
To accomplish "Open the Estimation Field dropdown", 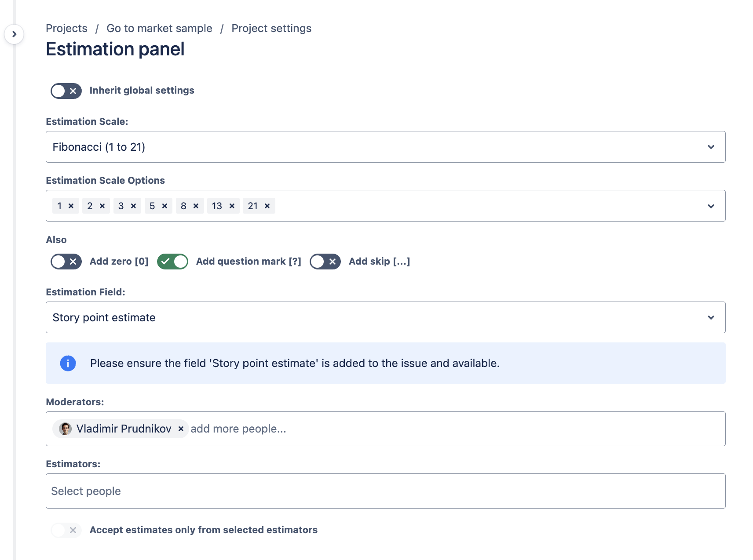I will pyautogui.click(x=385, y=317).
